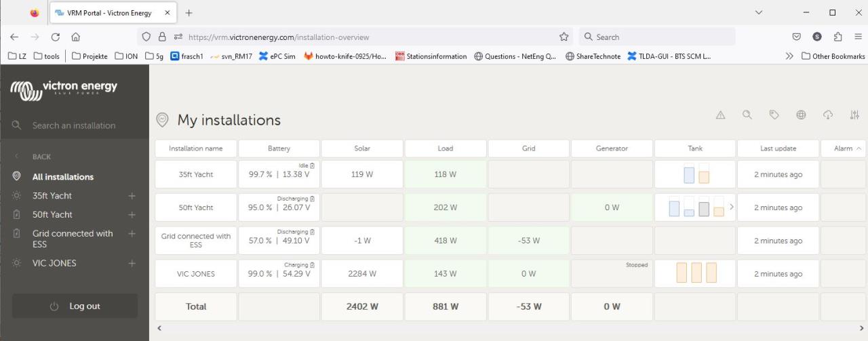
Task: Click the site security padlock icon
Action: [162, 37]
